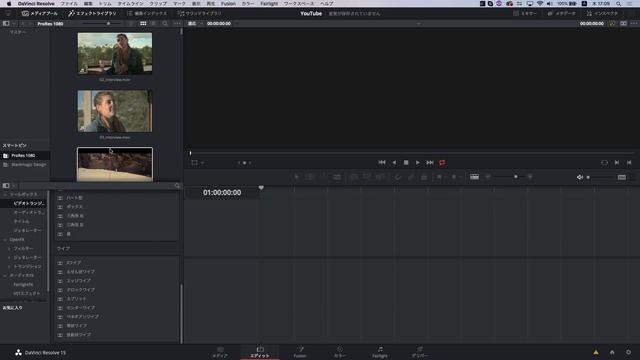Viewport: 640px width, 360px height.
Task: Click the Overwrite clip icon
Action: coord(367,177)
